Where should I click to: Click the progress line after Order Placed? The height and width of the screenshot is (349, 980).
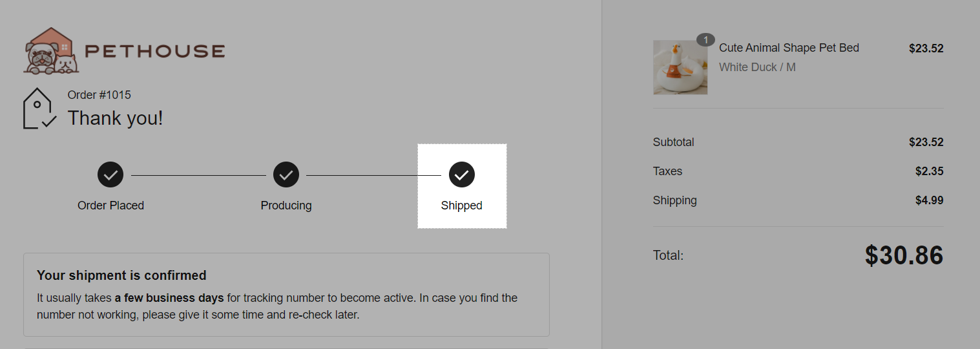[198, 175]
